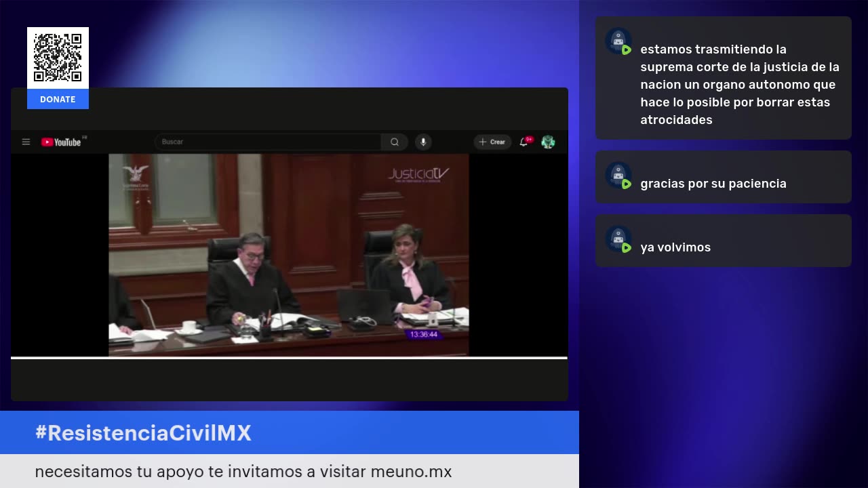Screen dimensions: 868x488
Task: Click the donation QR code
Action: coord(58,58)
